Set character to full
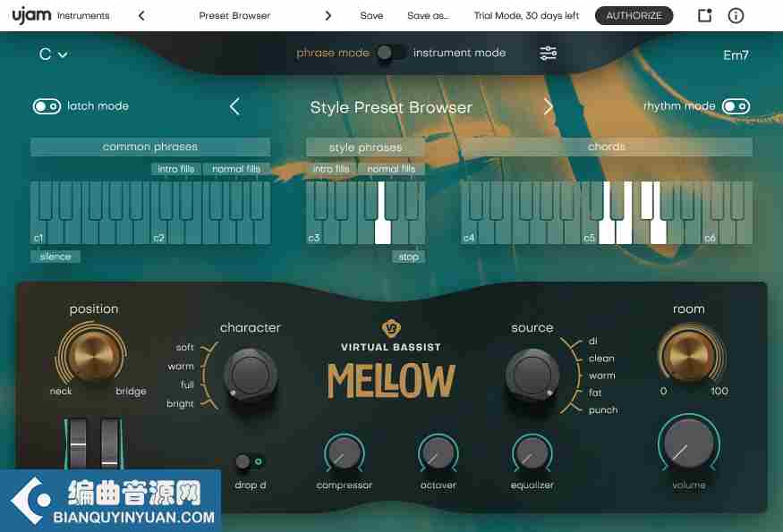Screen dimensions: 783x532 coord(187,384)
